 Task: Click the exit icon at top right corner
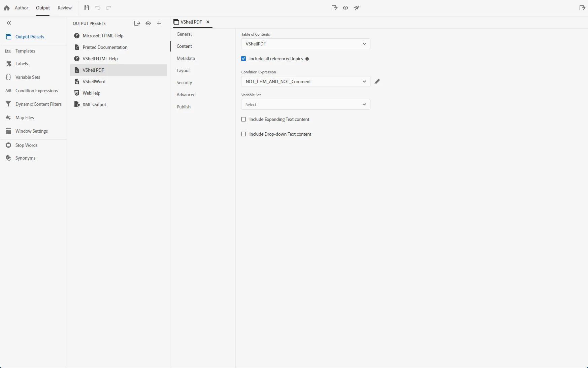(x=582, y=8)
